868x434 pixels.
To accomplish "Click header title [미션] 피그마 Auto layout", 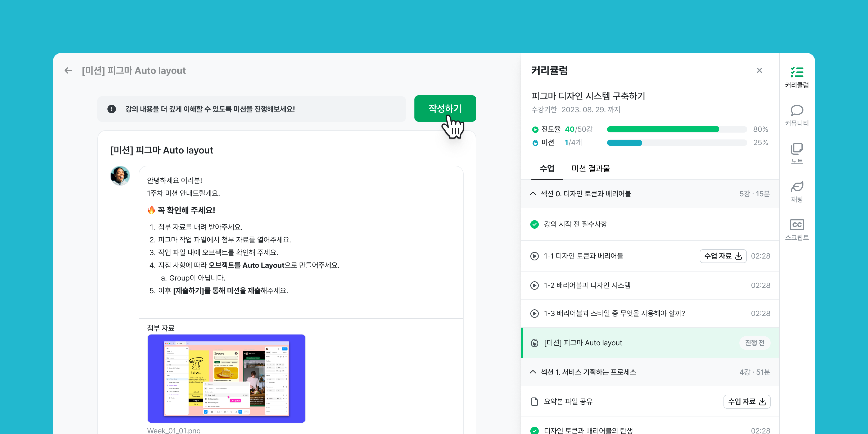I will click(134, 70).
